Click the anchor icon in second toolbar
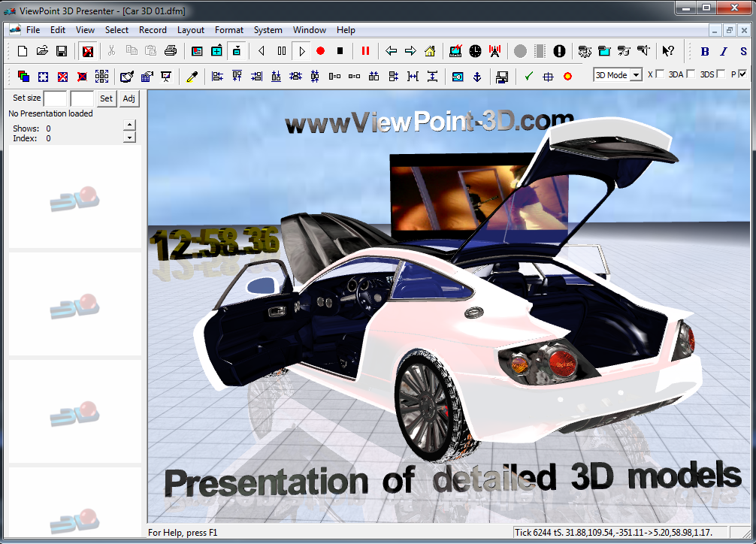Screen dimensions: 756x544 pyautogui.click(x=476, y=77)
